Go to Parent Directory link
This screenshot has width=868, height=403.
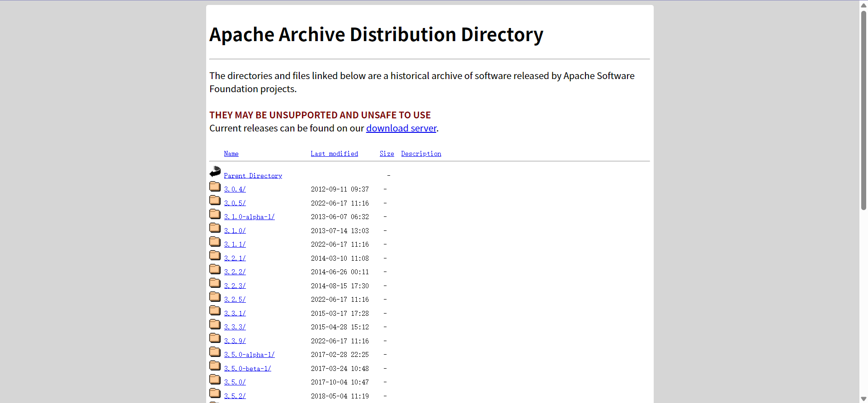[x=253, y=176]
